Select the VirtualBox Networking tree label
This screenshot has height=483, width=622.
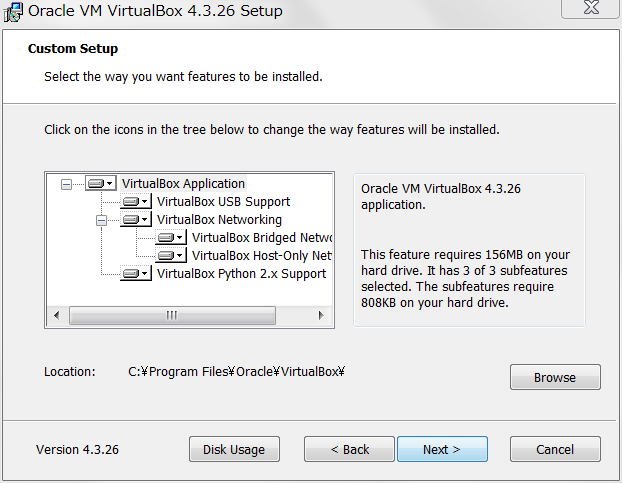[219, 220]
